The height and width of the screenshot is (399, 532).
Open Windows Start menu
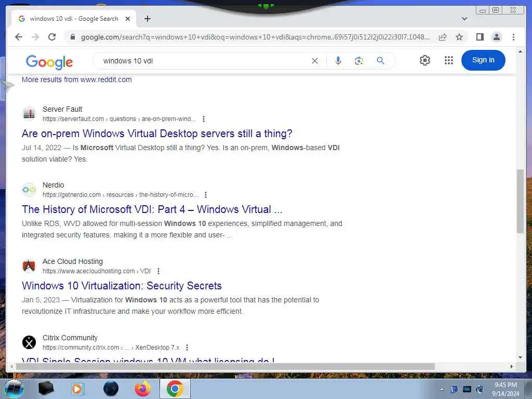click(x=14, y=389)
